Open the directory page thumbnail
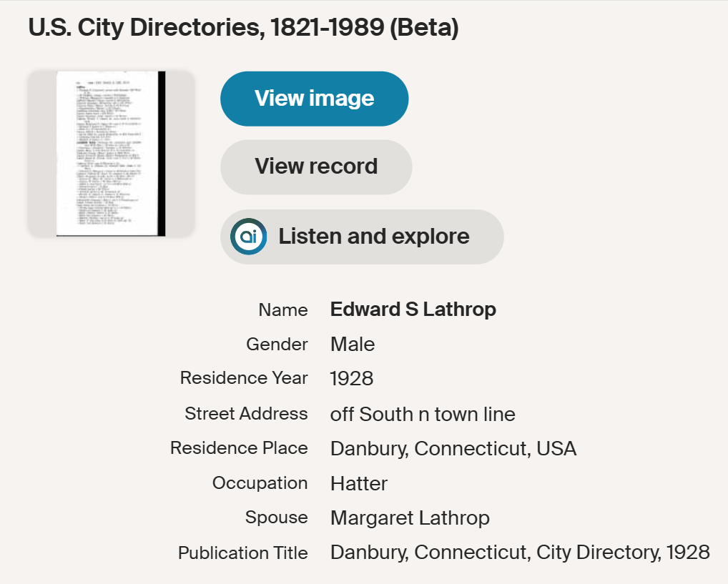The image size is (728, 584). coord(111,154)
